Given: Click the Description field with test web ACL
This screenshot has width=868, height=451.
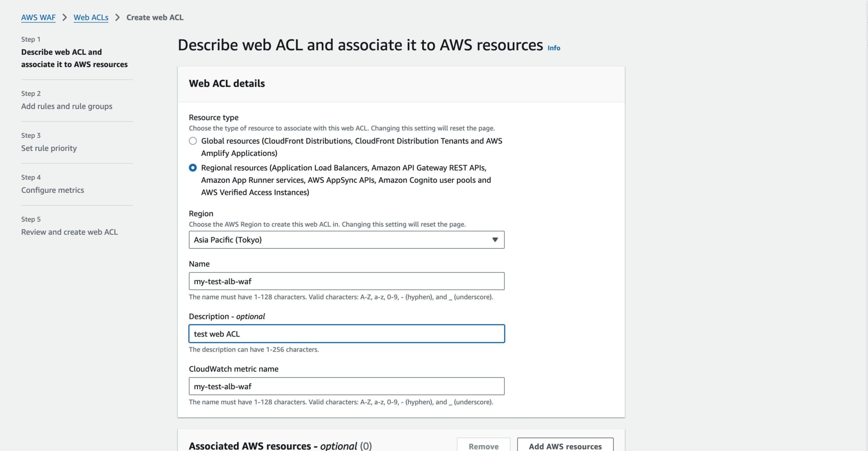Looking at the screenshot, I should (346, 334).
